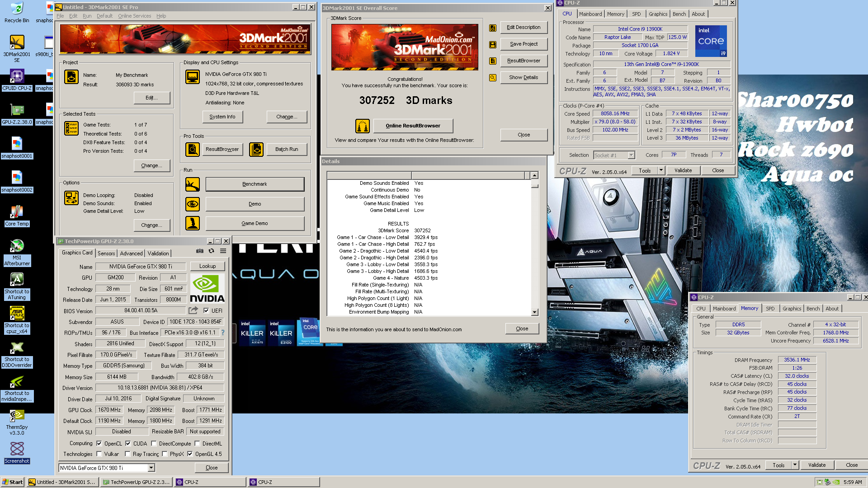
Task: Click the Options icon in 3DMark2001
Action: pyautogui.click(x=71, y=198)
